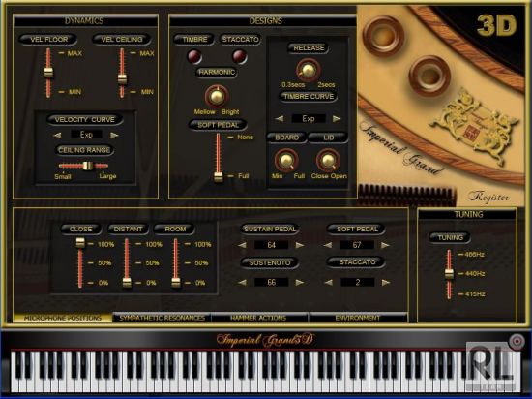Select next Velocity Curve option
This screenshot has width=532, height=399.
pyautogui.click(x=114, y=136)
